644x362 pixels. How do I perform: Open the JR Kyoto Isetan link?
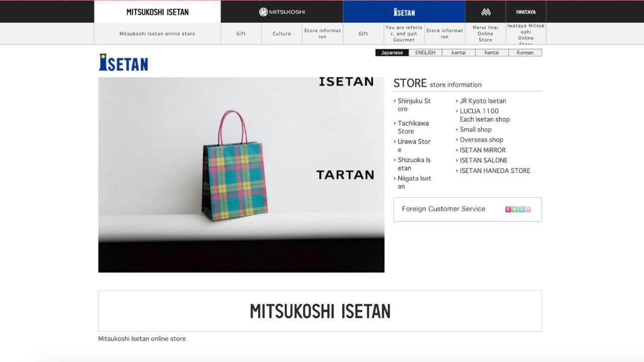point(482,101)
